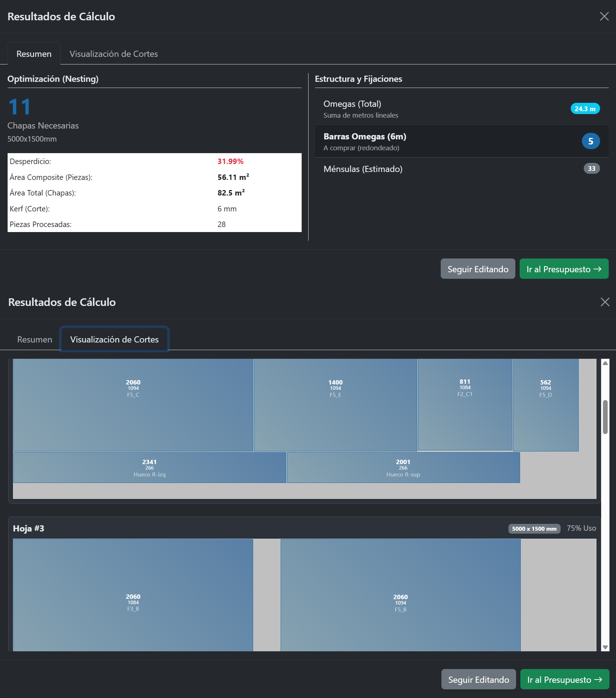This screenshot has width=616, height=698.
Task: Click Ir al Presupuesto in lower dialog
Action: (x=564, y=680)
